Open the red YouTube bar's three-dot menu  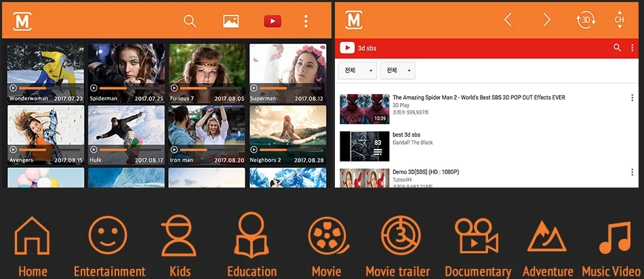[632, 47]
